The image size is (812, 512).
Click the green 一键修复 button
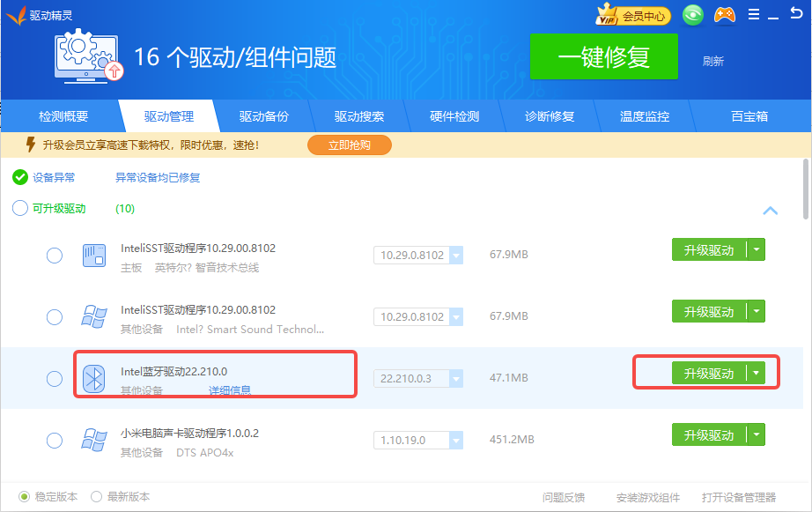tap(603, 57)
